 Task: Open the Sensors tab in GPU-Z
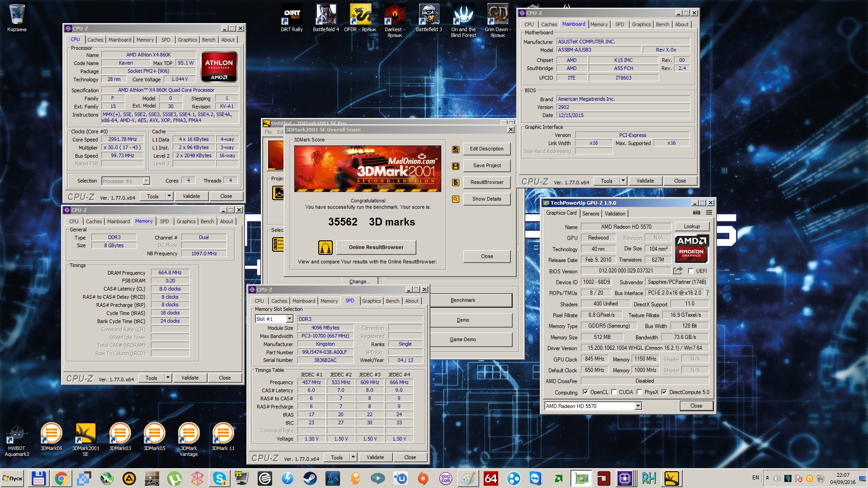[590, 214]
